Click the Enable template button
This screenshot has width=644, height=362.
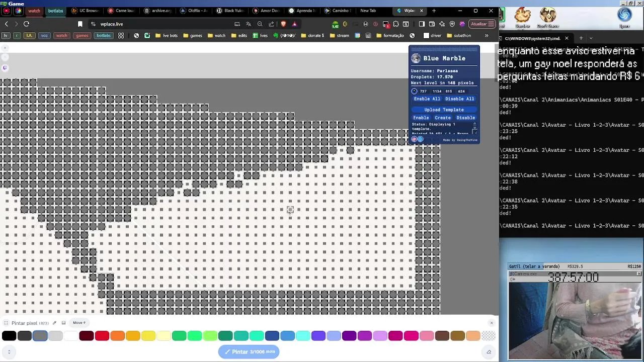(421, 118)
